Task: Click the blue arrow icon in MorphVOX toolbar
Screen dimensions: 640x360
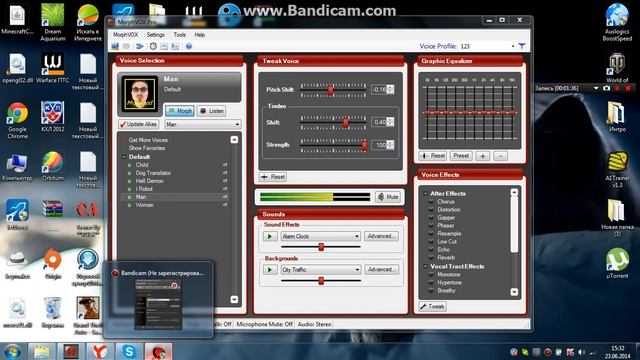Action: [140, 46]
